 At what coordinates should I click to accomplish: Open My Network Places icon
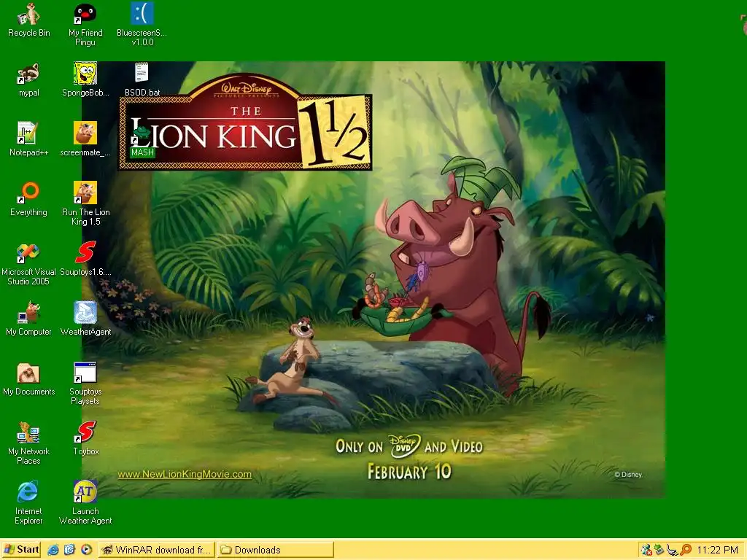click(28, 443)
